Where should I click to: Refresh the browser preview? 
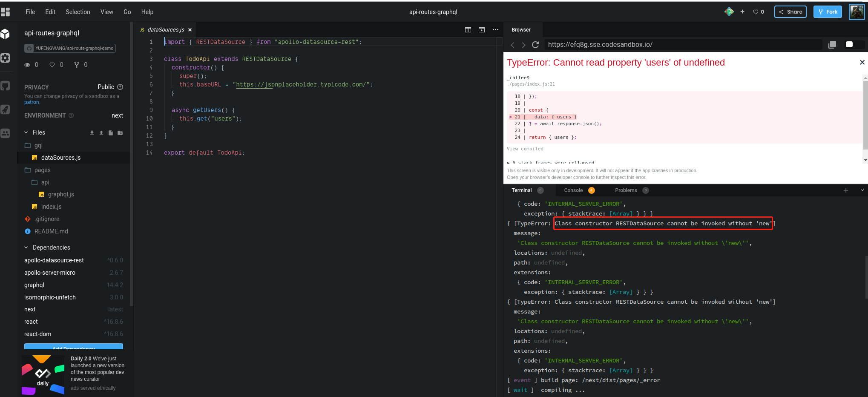pos(536,44)
